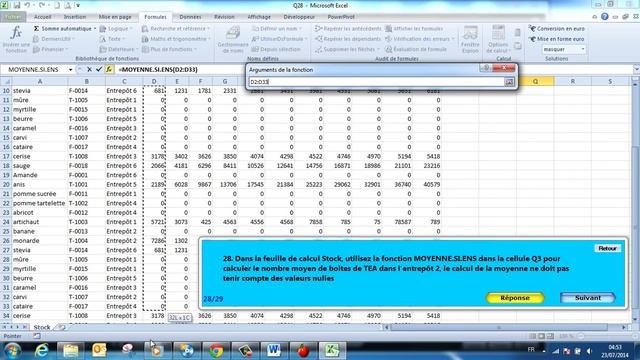Expand the Somme automatique dropdown arrow
Viewport: 640px width, 360px height.
(x=95, y=29)
